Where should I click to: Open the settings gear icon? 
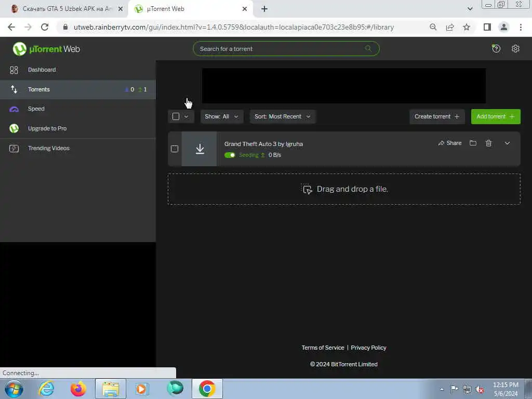(x=515, y=48)
